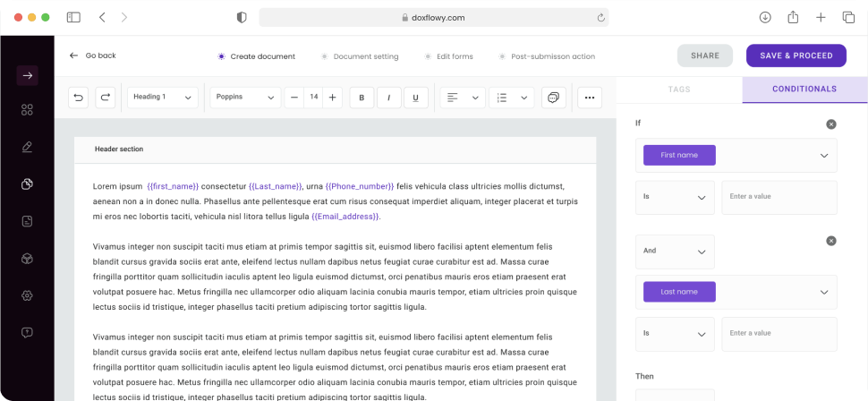Screen dimensions: 868x401
Task: Toggle italic formatting
Action: [389, 98]
